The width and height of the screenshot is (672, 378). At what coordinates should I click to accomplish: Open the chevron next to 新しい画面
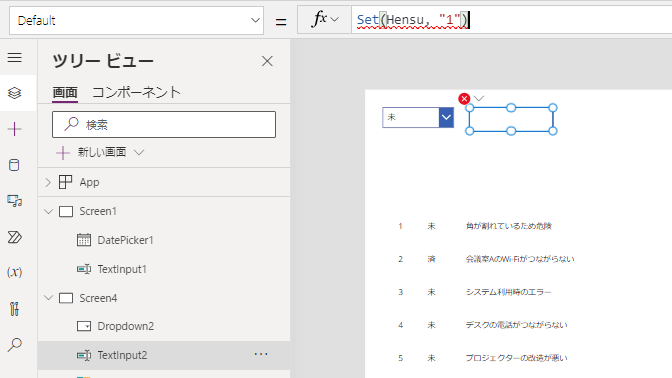[x=139, y=152]
